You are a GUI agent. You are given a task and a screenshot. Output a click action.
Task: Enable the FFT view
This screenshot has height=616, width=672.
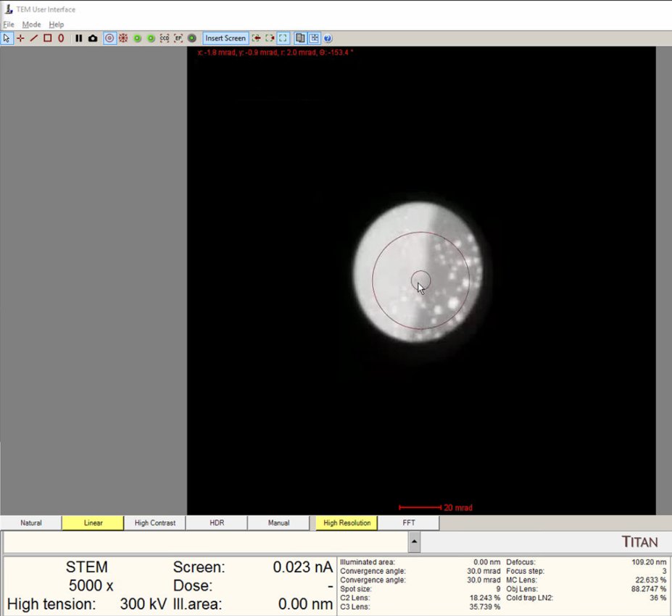[x=408, y=523]
